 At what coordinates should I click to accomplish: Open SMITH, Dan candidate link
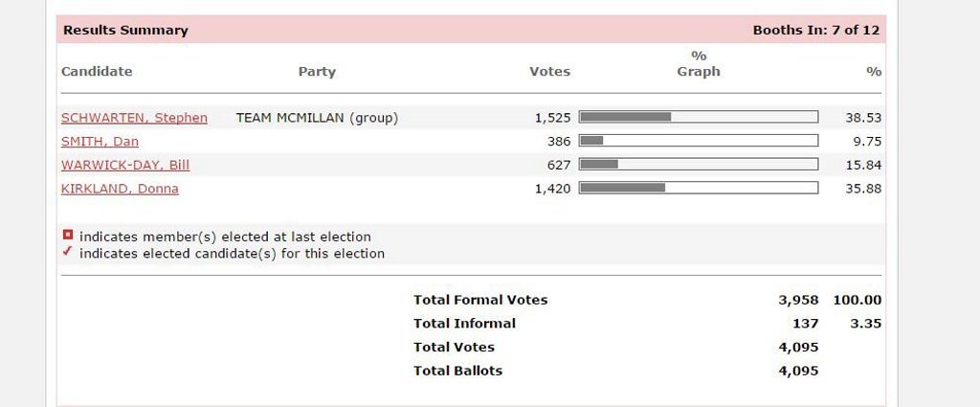click(100, 142)
